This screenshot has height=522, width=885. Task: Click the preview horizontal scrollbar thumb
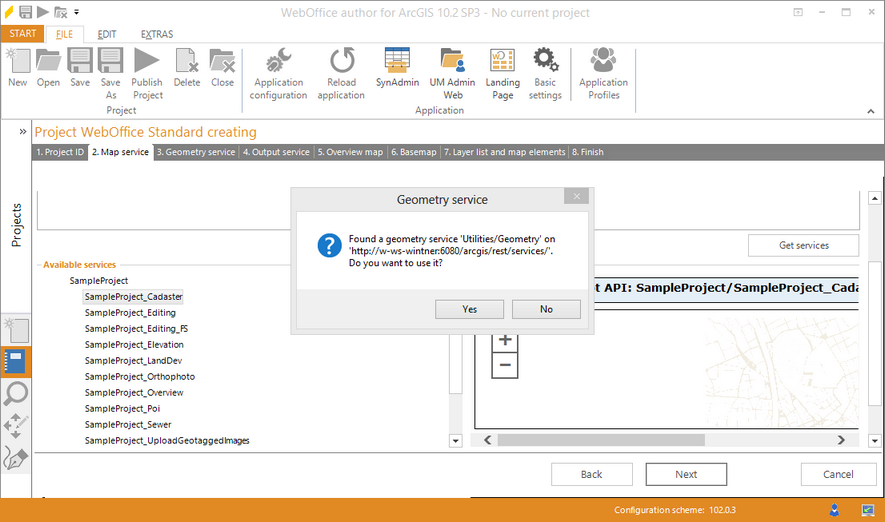pyautogui.click(x=601, y=440)
